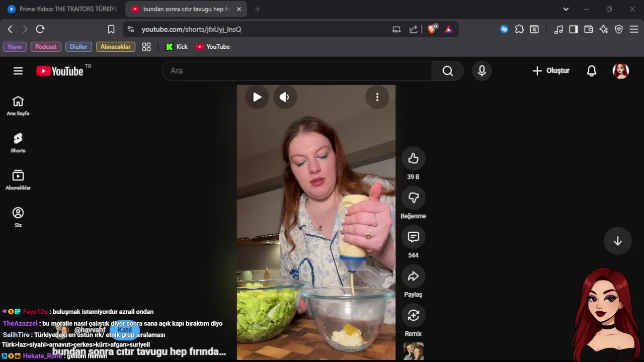Go forward to the next page
Screen dimensions: 644x362
pos(25,29)
